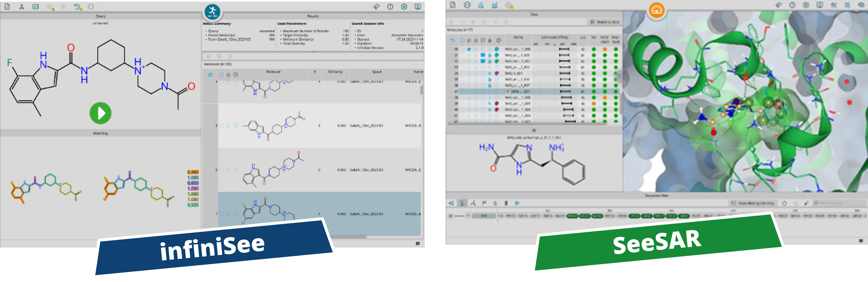868x282 pixels.
Task: Click the infiniSee monitor display icon
Action: tap(418, 7)
